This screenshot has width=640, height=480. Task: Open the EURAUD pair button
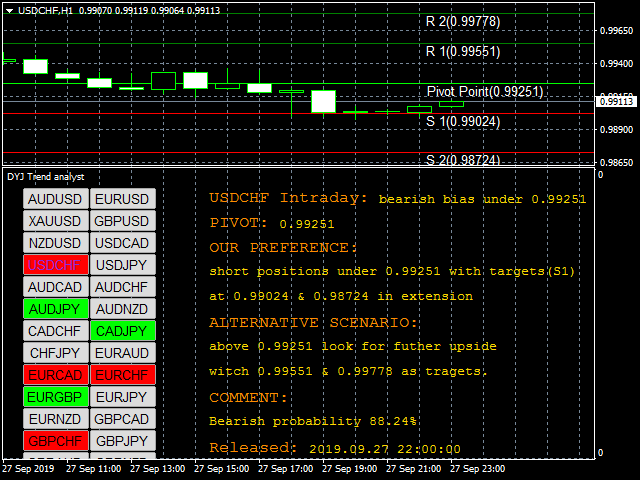pos(123,353)
